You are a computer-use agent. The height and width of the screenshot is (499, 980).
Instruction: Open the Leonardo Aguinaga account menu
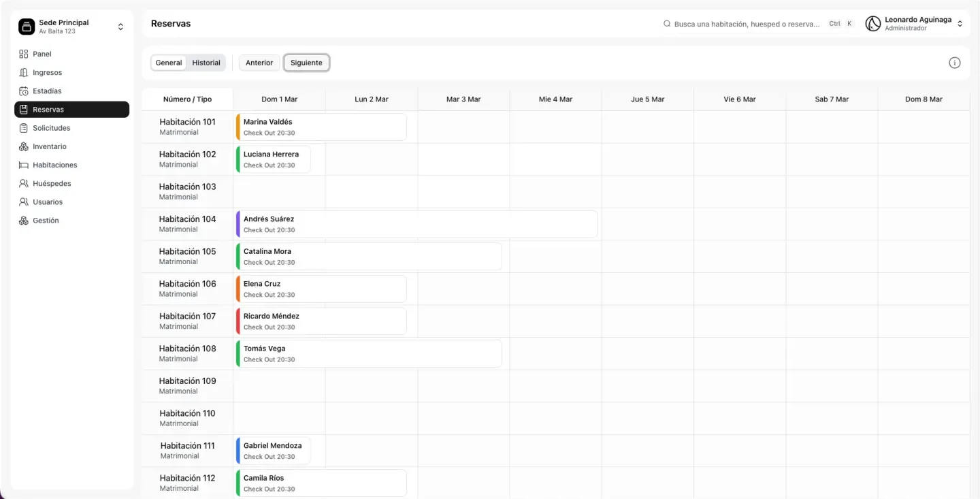tap(915, 24)
